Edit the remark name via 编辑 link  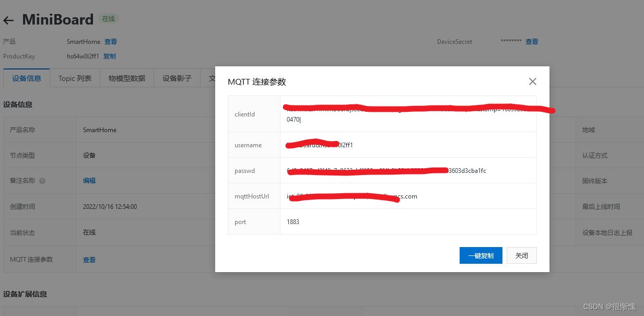[89, 180]
